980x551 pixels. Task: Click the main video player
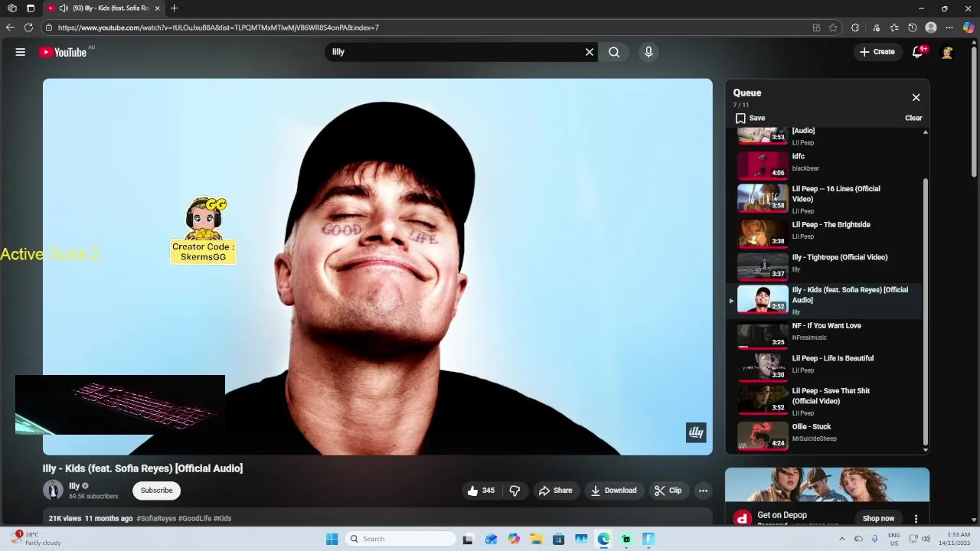pyautogui.click(x=377, y=266)
